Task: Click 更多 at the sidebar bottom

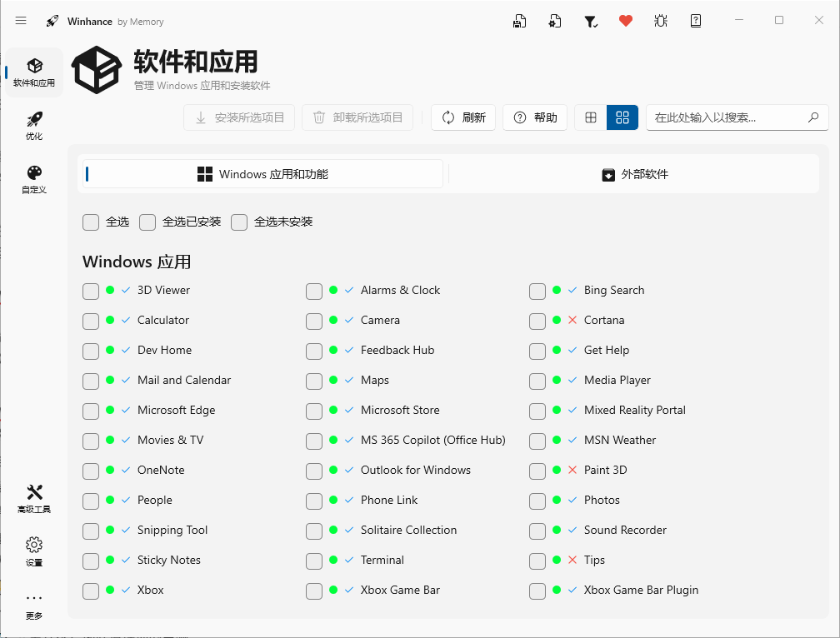Action: pyautogui.click(x=33, y=605)
